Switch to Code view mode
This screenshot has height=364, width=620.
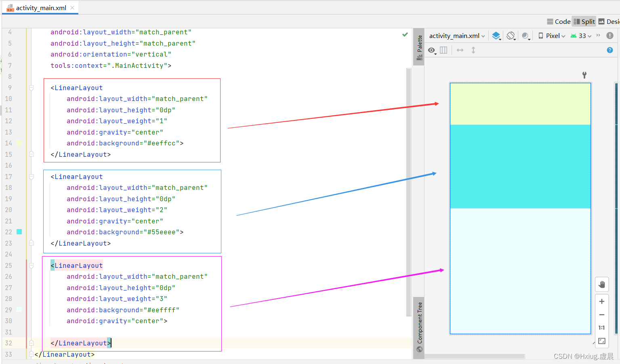(x=559, y=21)
